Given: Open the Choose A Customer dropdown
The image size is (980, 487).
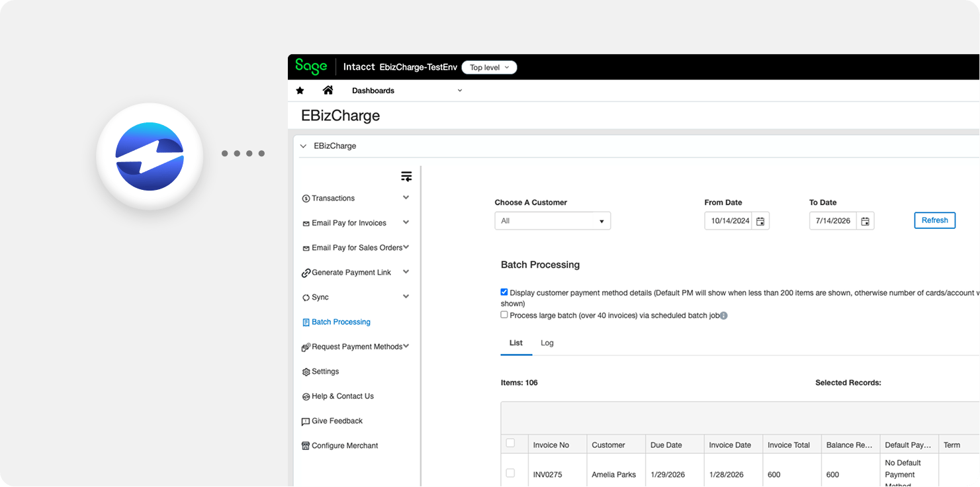Looking at the screenshot, I should tap(553, 221).
